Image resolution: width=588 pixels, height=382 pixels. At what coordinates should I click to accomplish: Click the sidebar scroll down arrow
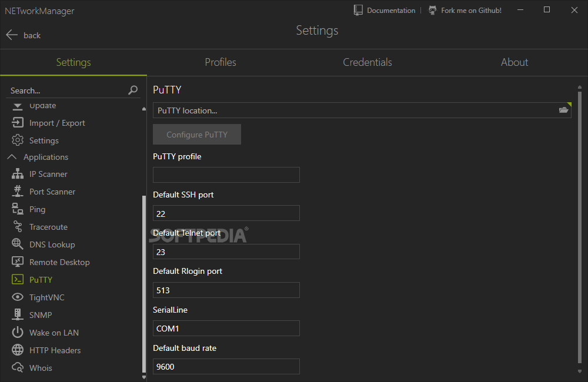(144, 377)
